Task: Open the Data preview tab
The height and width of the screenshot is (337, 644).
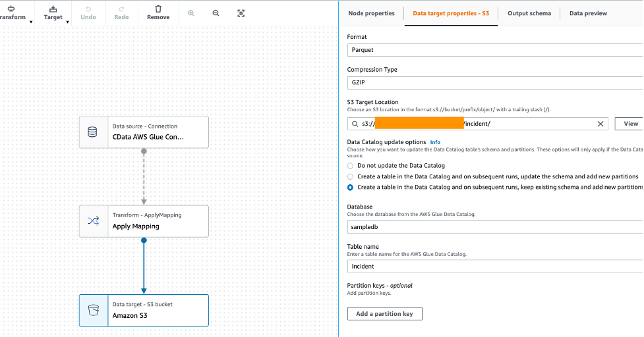Action: click(588, 13)
